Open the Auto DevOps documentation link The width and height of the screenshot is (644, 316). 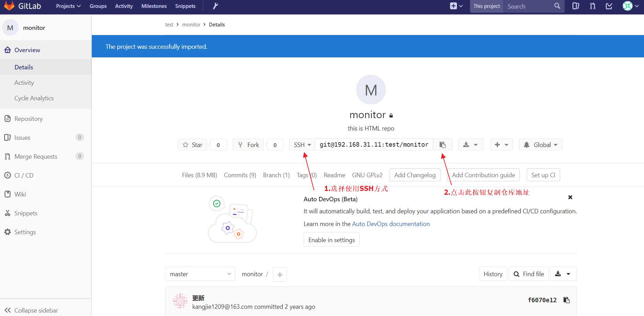click(391, 224)
